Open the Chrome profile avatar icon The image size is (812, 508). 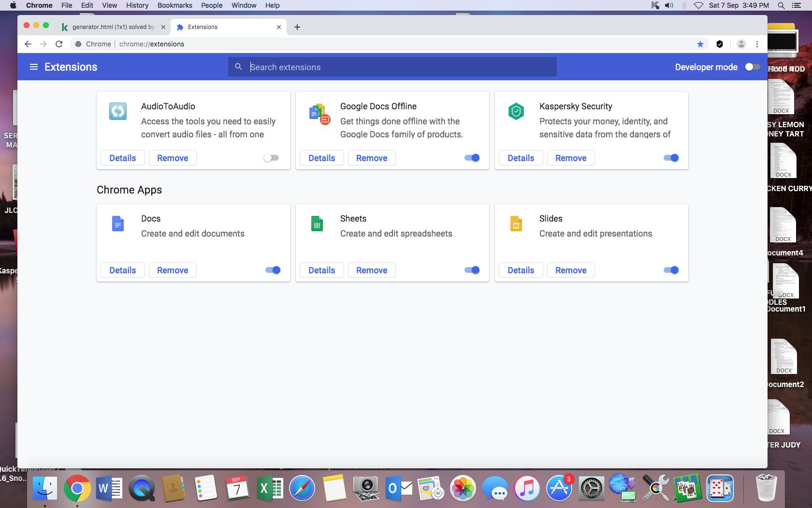[x=741, y=44]
